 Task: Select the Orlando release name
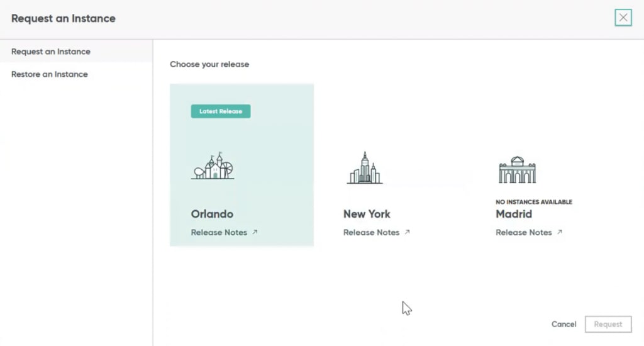click(x=212, y=214)
